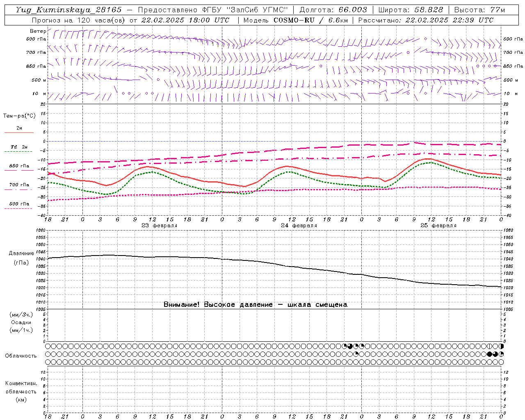
Task: Click the Долгота: 66.003 value
Action: tap(333, 10)
